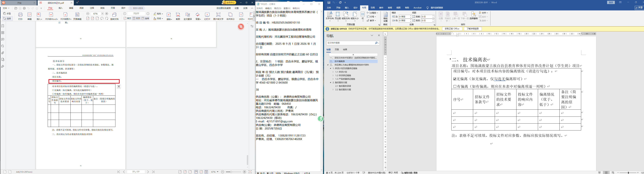
Task: Expand the 划线 underline dropdown
Action: pyautogui.click(x=162, y=18)
